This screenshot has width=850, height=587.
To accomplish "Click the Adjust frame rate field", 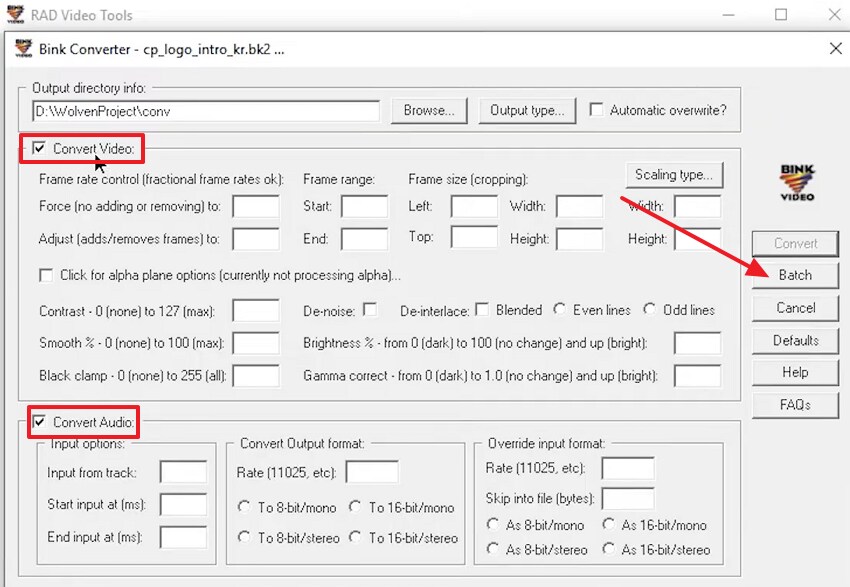I will 256,239.
